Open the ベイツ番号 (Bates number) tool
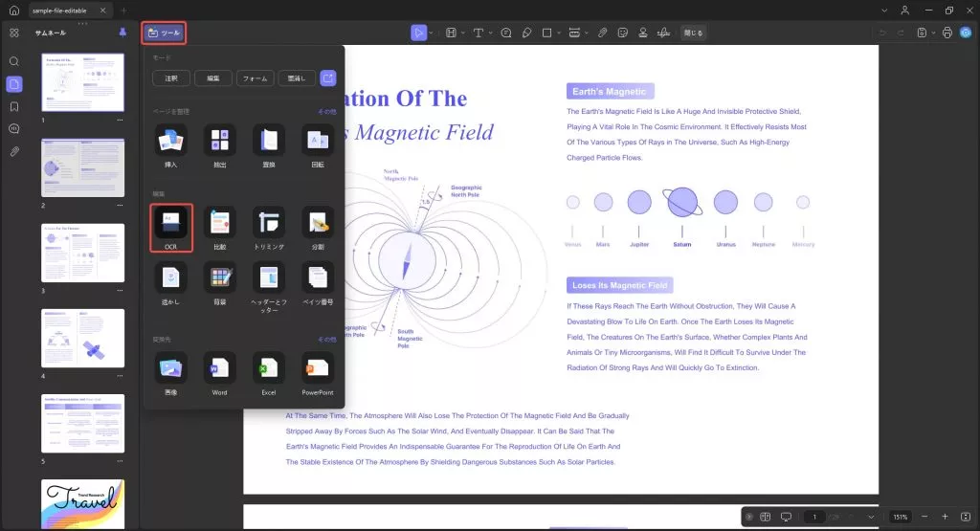980x531 pixels. pos(318,283)
